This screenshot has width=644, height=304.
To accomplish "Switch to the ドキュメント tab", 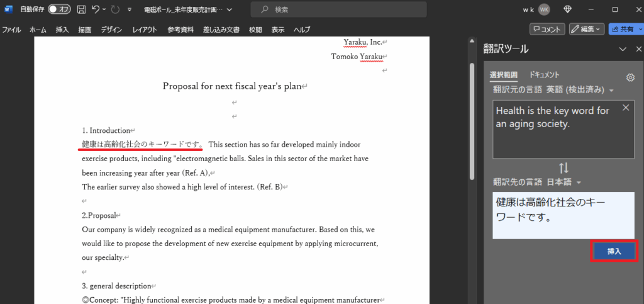I will (544, 75).
